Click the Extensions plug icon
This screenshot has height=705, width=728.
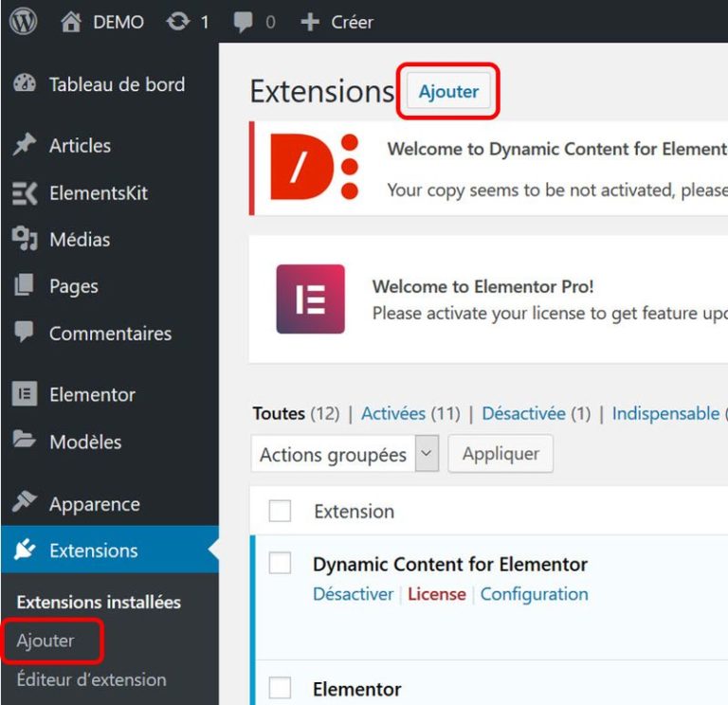pos(25,550)
